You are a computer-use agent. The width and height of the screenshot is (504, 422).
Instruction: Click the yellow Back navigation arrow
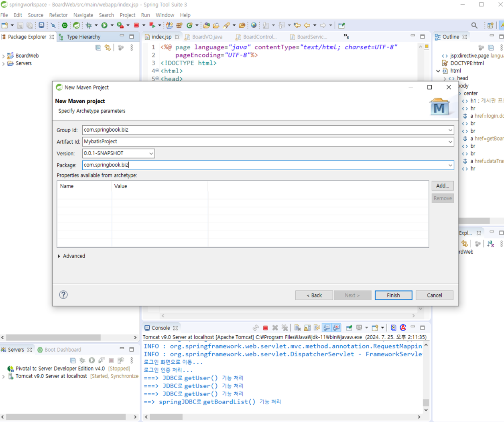tap(307, 25)
